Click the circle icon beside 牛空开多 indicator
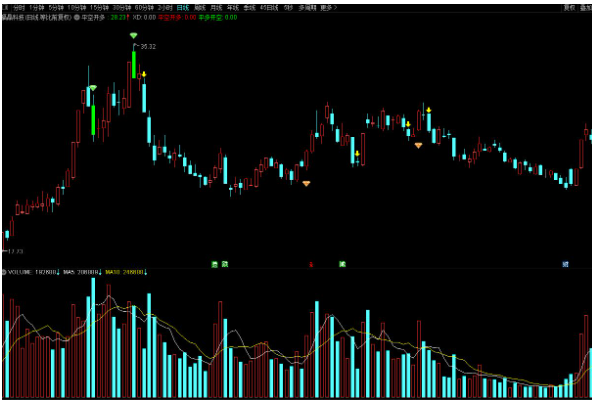This screenshot has height=400, width=592. coord(77,17)
